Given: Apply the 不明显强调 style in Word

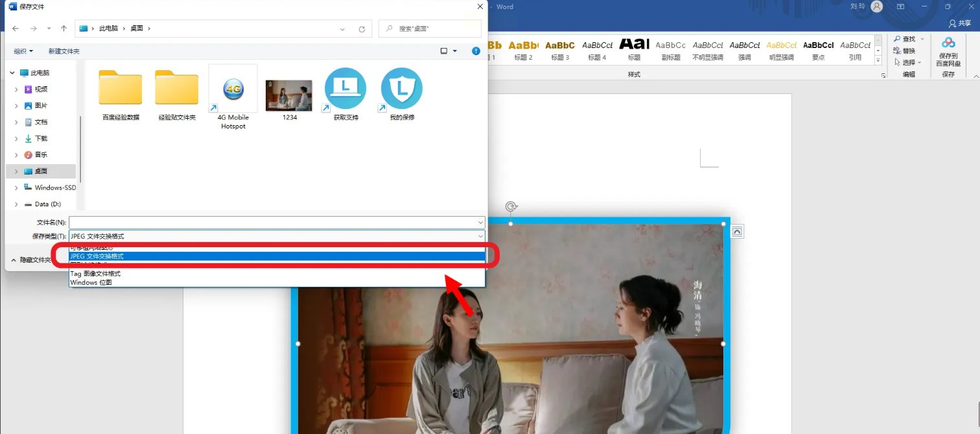Looking at the screenshot, I should (708, 51).
